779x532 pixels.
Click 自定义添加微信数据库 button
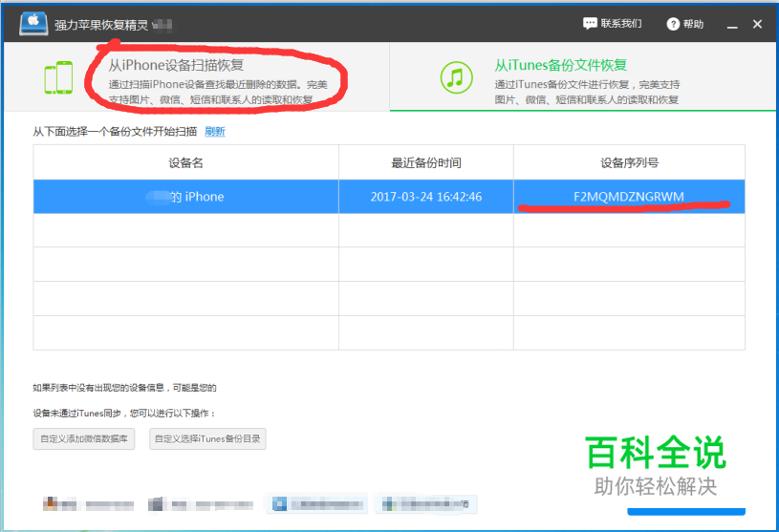(84, 438)
